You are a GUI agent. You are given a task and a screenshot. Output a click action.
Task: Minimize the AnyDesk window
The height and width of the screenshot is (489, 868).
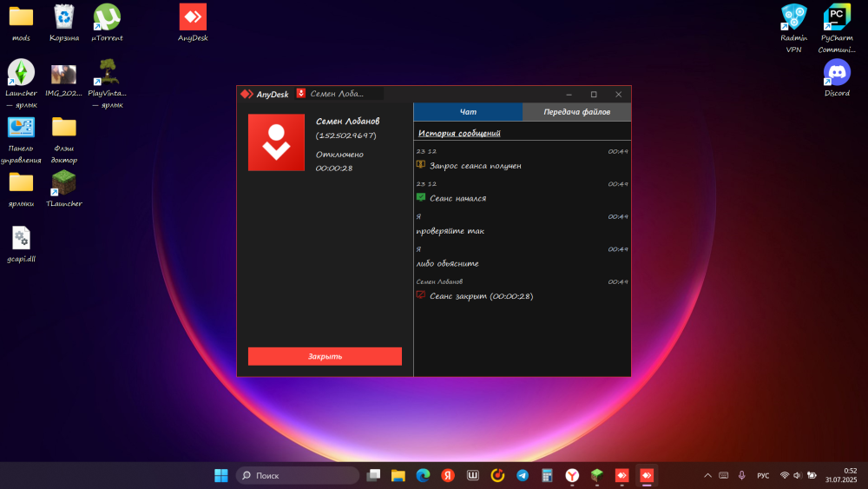[569, 94]
